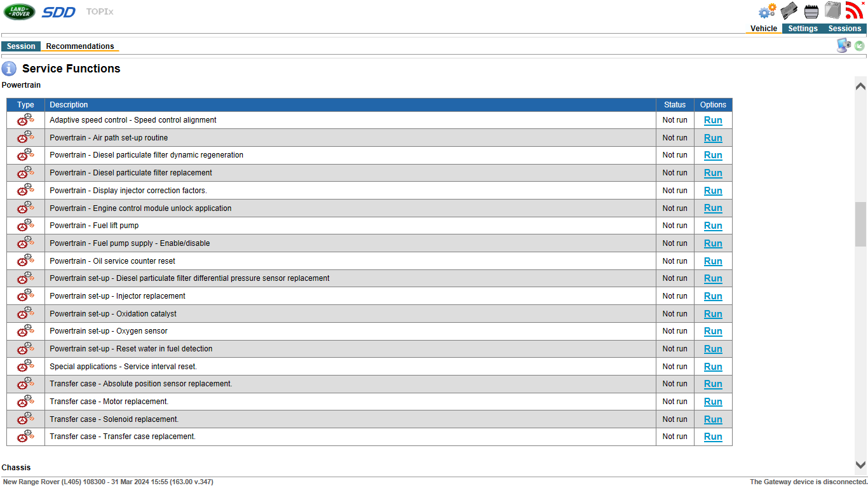This screenshot has width=868, height=488.
Task: Run Absolute position sensor replacement
Action: pos(713,384)
